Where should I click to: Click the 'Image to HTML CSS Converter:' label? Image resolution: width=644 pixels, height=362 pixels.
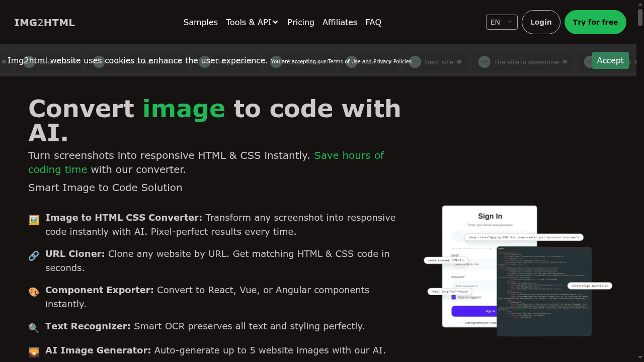(124, 218)
